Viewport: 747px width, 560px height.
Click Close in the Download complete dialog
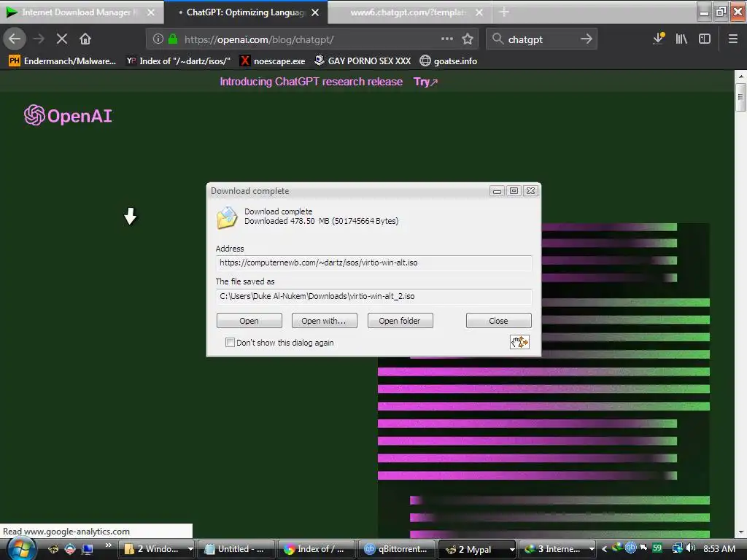click(498, 321)
